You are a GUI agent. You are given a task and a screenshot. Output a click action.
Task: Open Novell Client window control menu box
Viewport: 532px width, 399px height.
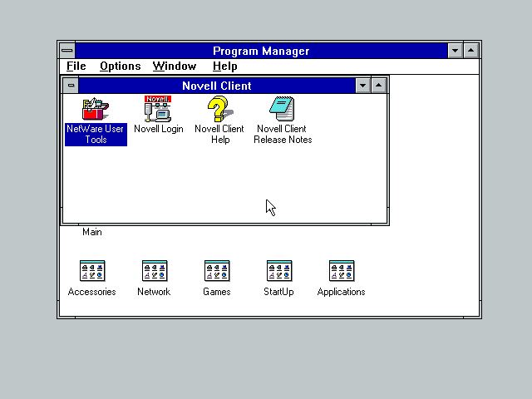click(71, 86)
